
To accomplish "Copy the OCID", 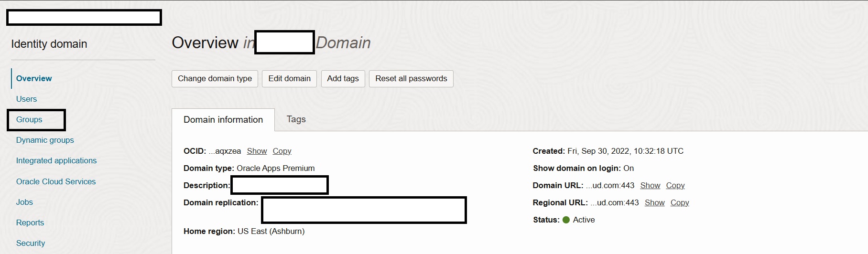I will [282, 151].
